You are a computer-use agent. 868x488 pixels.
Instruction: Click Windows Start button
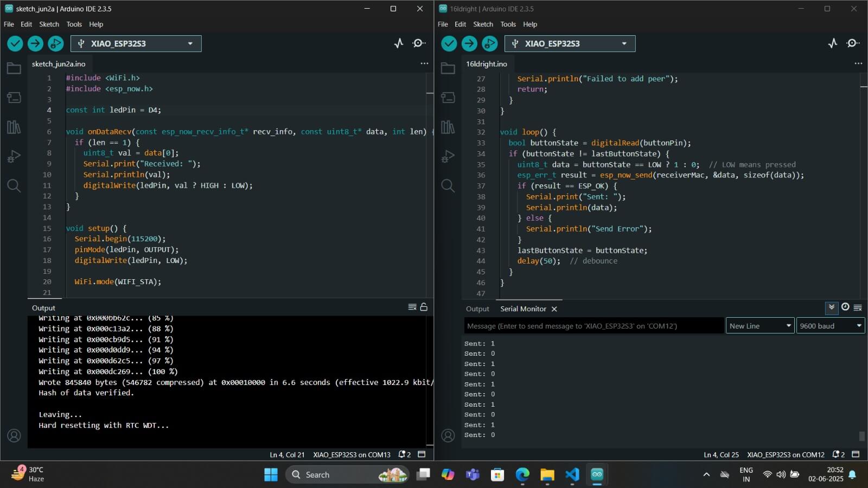[x=271, y=474]
